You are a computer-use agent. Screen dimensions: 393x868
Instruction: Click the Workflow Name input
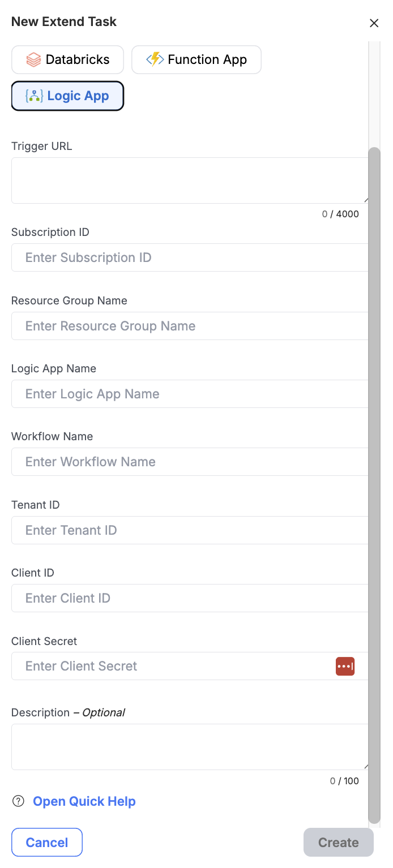189,462
